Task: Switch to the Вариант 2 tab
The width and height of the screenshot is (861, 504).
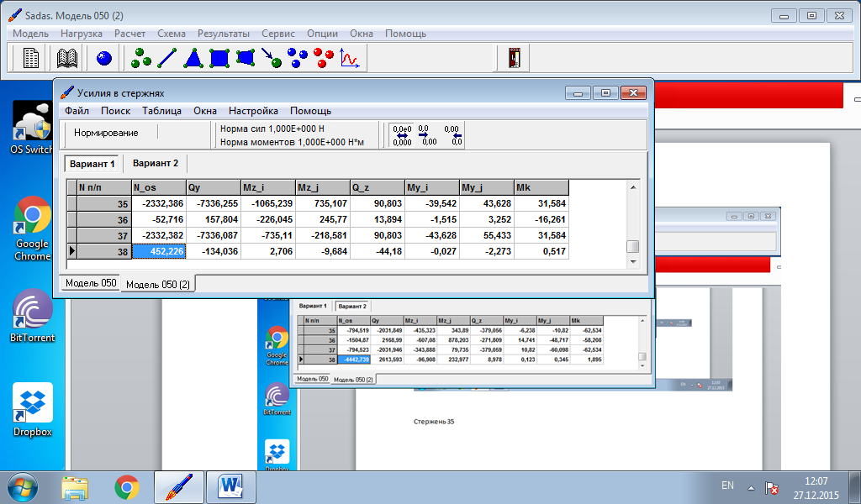Action: click(x=156, y=164)
